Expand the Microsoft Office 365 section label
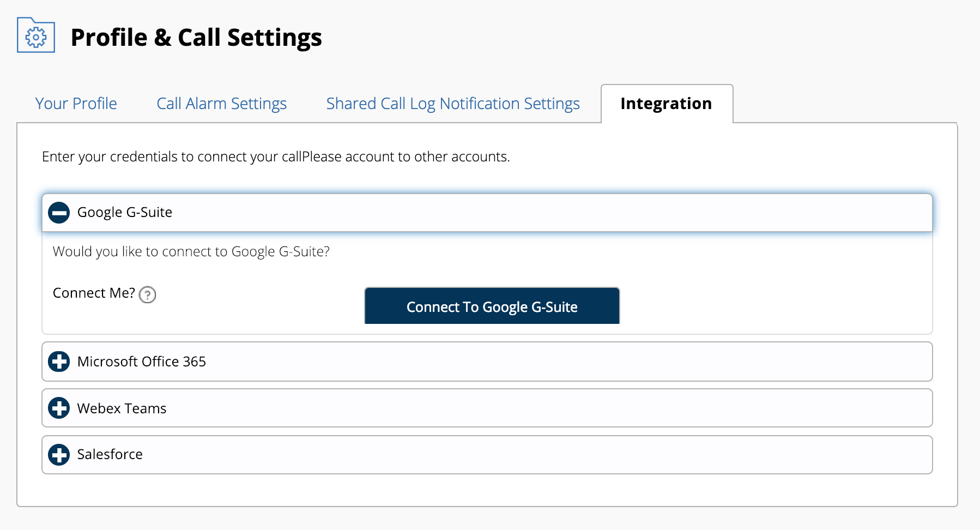This screenshot has width=980, height=530. coord(141,362)
